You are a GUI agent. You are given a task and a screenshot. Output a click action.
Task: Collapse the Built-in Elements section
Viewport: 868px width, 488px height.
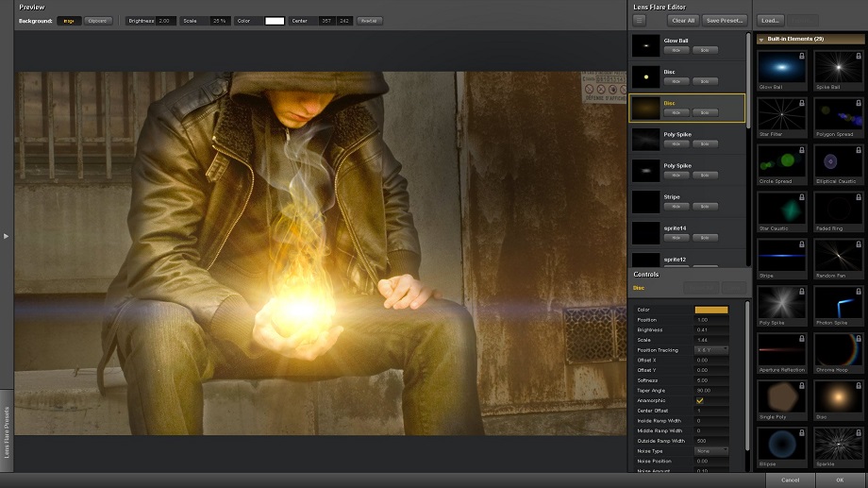[761, 39]
